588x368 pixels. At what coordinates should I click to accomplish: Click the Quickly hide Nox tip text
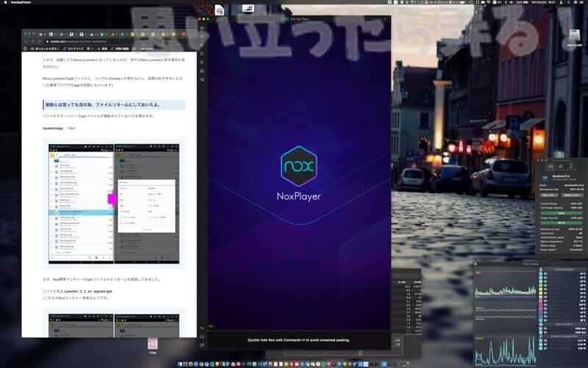pyautogui.click(x=298, y=340)
